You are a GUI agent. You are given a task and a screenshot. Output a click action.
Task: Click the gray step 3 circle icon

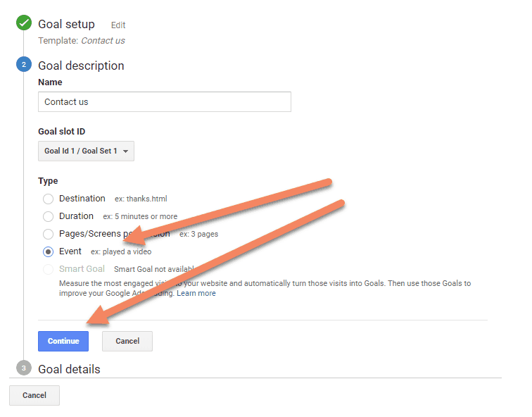[x=24, y=368]
